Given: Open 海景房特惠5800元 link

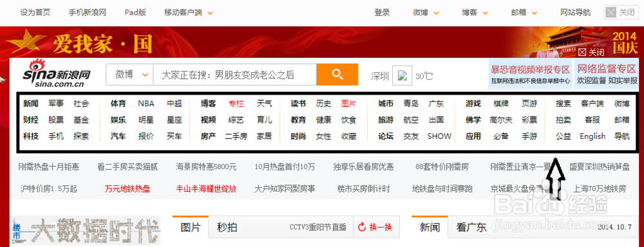Looking at the screenshot, I should (206, 167).
